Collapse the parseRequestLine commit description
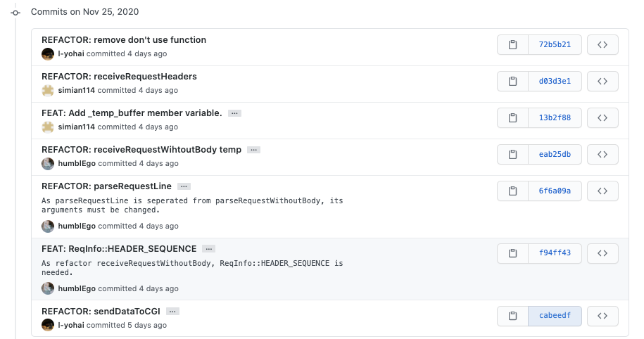 184,186
